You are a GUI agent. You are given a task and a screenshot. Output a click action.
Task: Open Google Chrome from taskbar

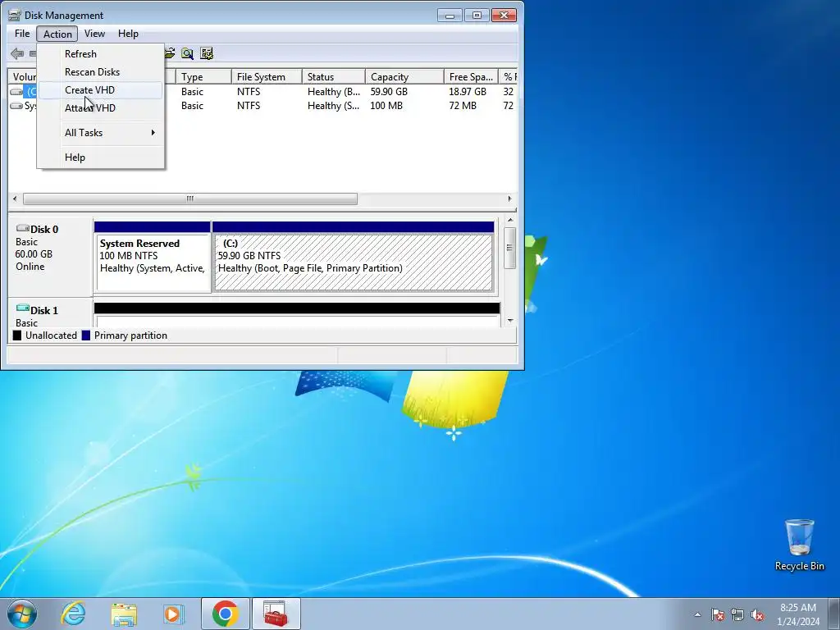point(225,614)
